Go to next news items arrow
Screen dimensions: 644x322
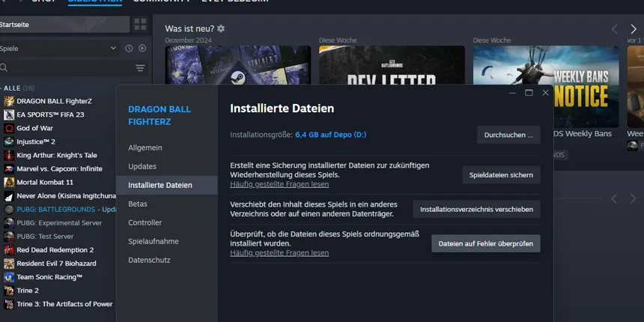pyautogui.click(x=633, y=28)
